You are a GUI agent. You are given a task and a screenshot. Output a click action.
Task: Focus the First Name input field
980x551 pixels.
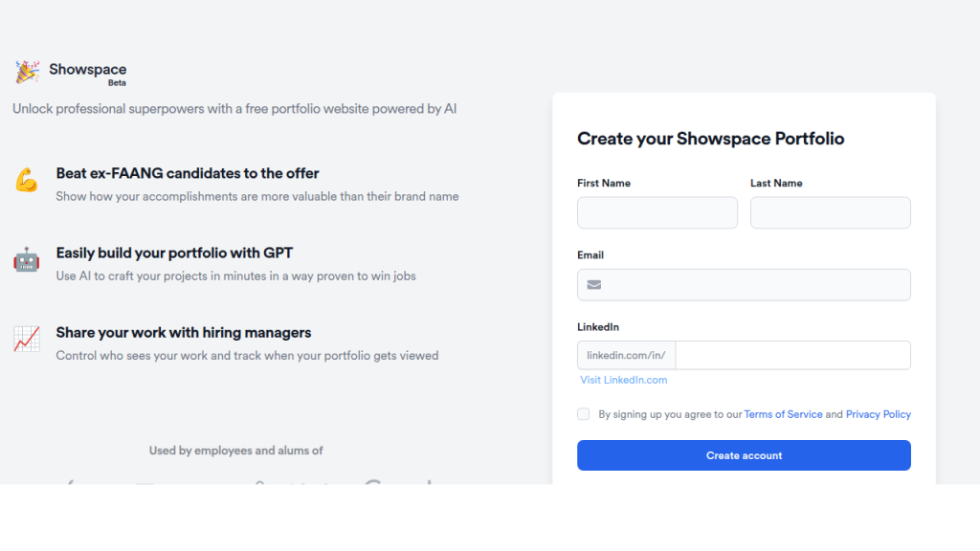(x=657, y=212)
